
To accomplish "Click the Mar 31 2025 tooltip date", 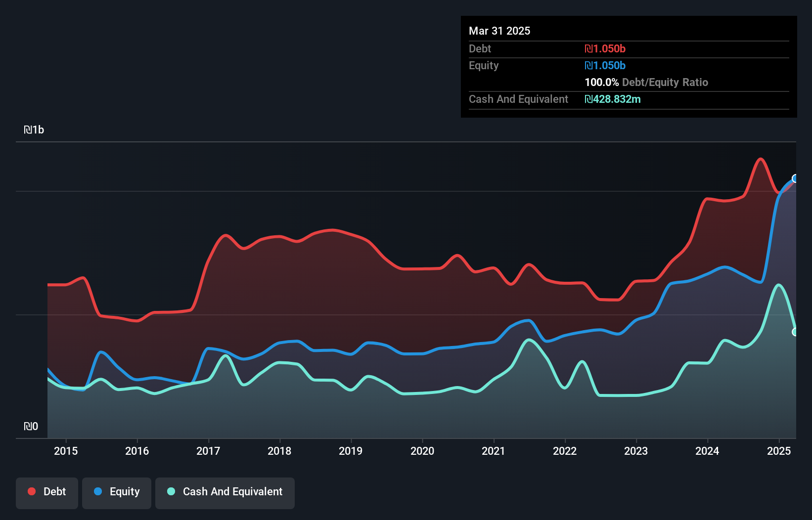I will 499,31.
